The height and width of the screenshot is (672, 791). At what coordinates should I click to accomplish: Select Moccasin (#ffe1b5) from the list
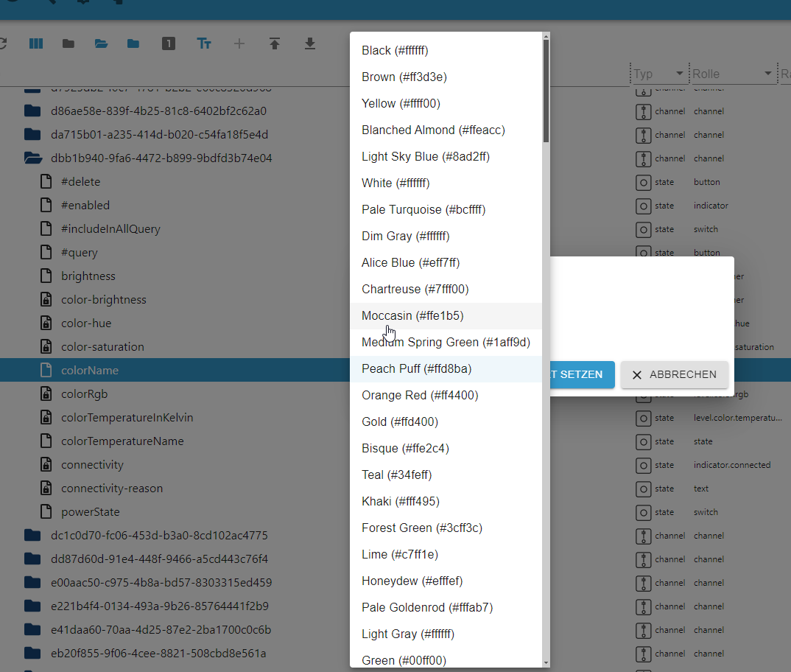pyautogui.click(x=412, y=316)
